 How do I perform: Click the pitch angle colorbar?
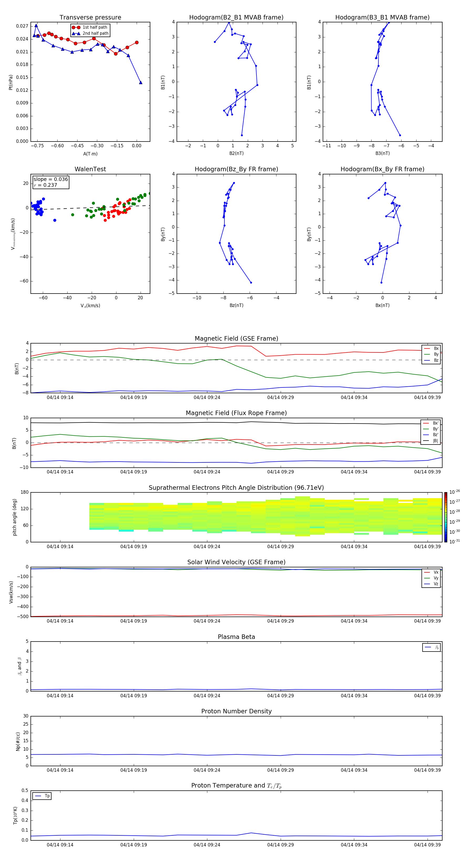[446, 517]
